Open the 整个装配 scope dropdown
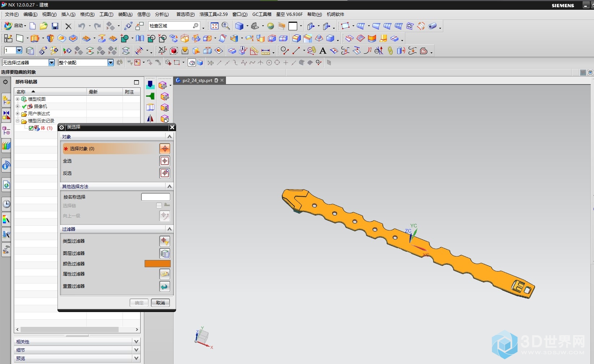 click(111, 63)
